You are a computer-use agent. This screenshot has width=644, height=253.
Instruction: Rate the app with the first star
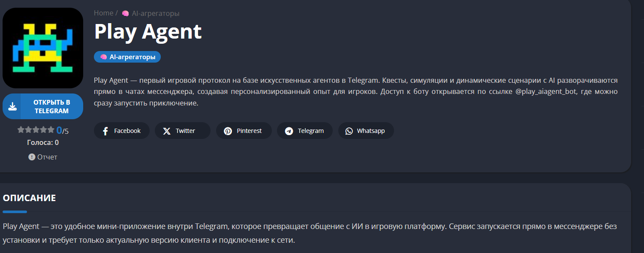[21, 130]
